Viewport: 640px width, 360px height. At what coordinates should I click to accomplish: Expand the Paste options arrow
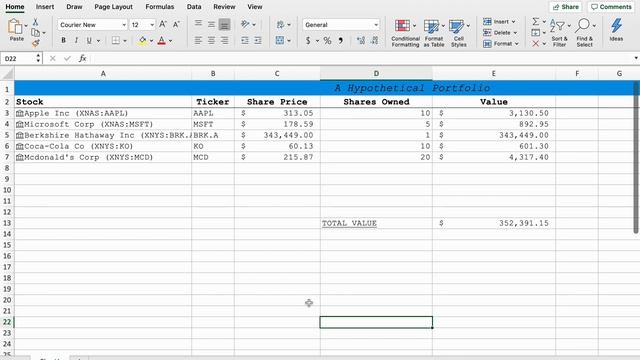[x=26, y=26]
